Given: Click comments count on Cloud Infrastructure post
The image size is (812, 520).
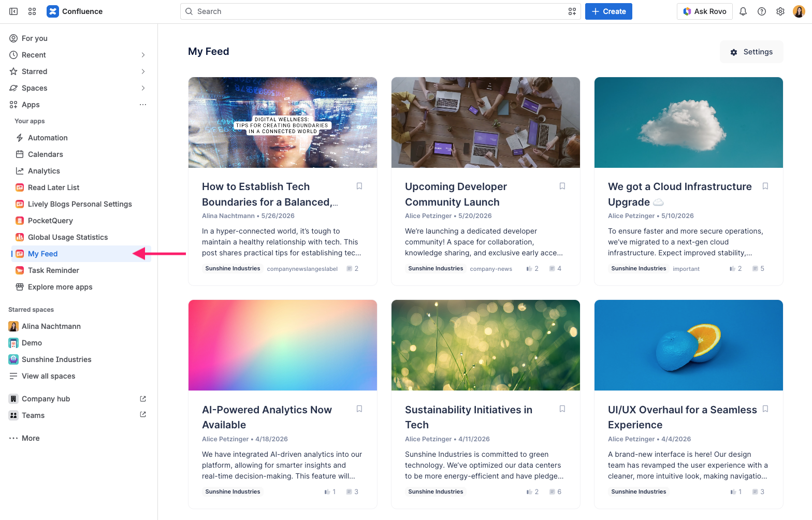Looking at the screenshot, I should click(x=762, y=268).
